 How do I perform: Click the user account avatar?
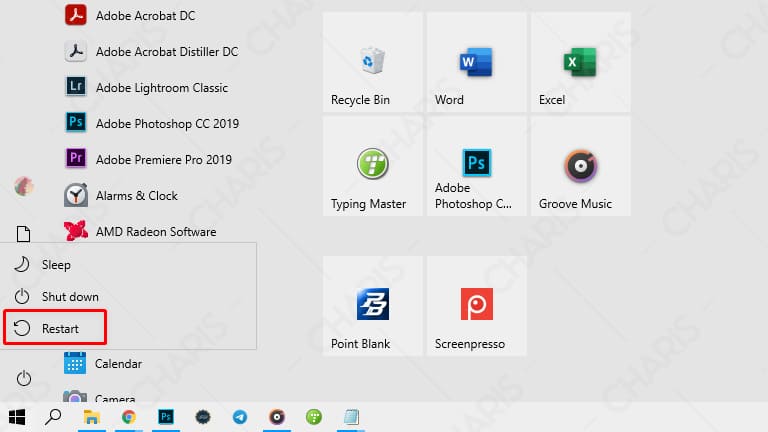(24, 186)
